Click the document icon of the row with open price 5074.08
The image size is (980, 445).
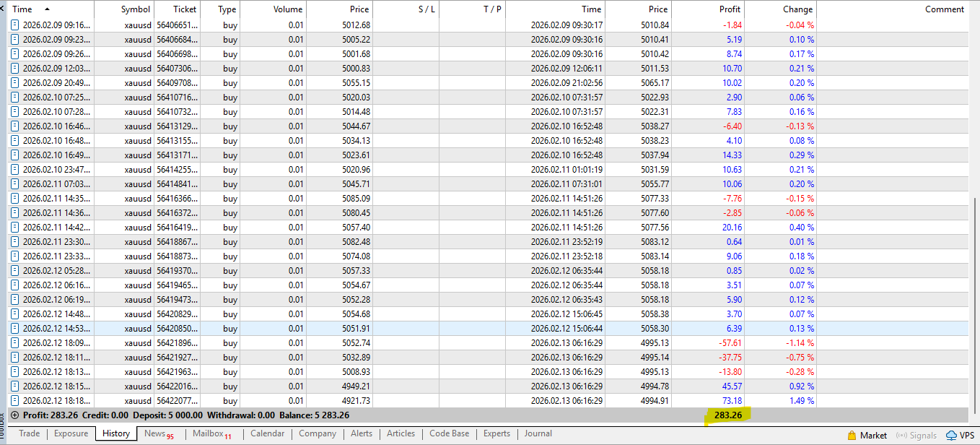(15, 256)
